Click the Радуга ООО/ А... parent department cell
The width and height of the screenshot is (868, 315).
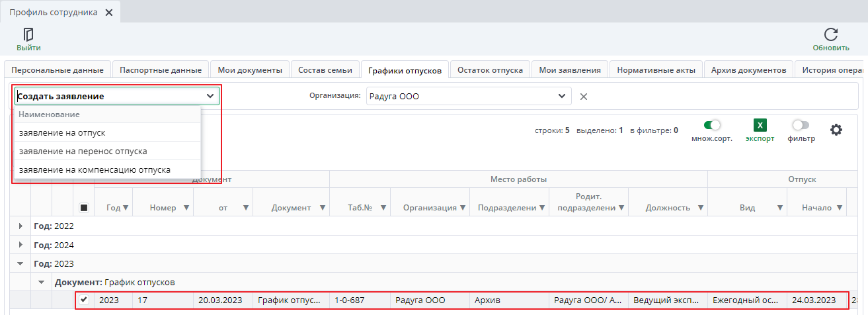[x=588, y=300]
